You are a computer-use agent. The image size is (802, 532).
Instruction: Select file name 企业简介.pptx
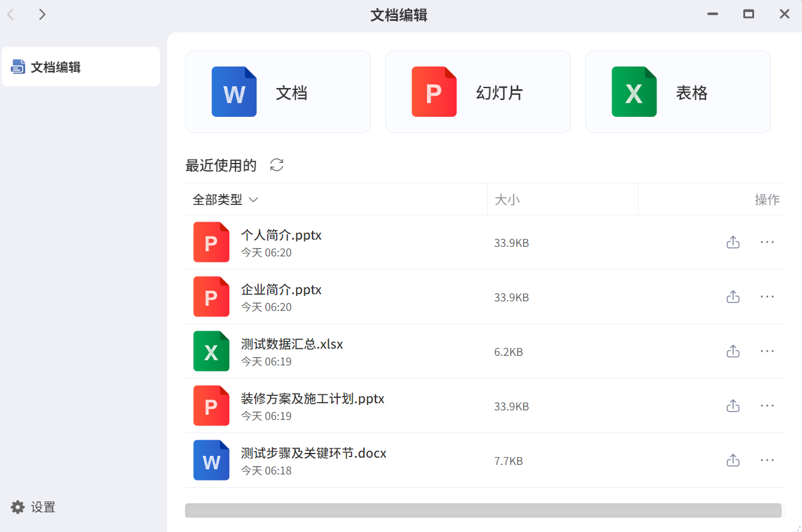(x=281, y=289)
